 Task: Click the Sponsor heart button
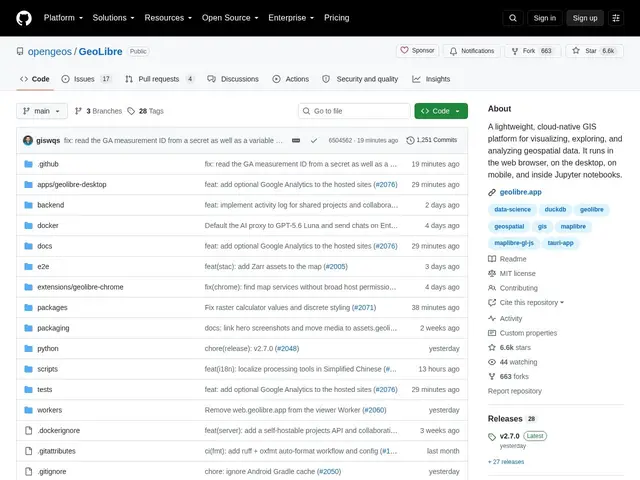click(417, 51)
